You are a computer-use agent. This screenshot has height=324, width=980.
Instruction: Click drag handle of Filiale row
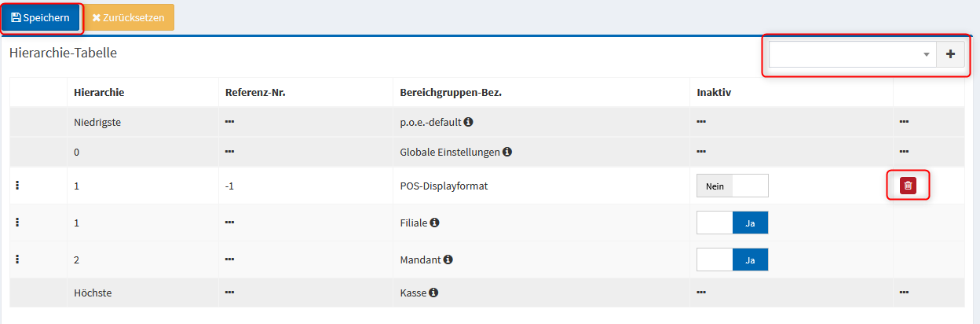point(17,223)
